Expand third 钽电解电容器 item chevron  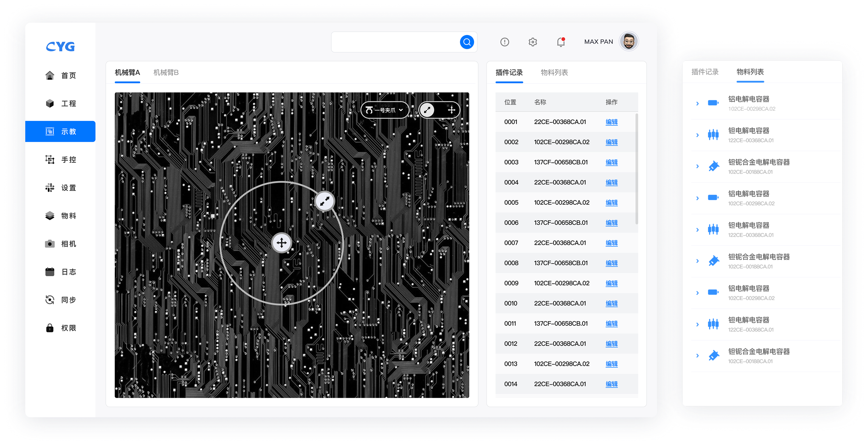tap(697, 324)
